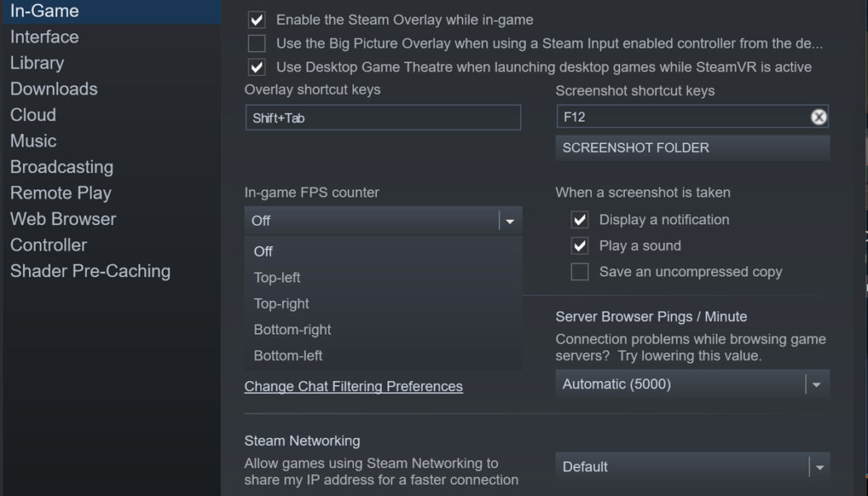This screenshot has width=868, height=496.
Task: Switch to the Broadcasting settings page
Action: click(61, 166)
